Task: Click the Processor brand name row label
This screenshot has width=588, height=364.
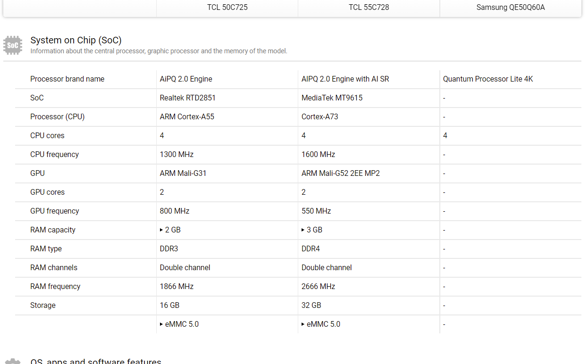Action: pyautogui.click(x=67, y=79)
